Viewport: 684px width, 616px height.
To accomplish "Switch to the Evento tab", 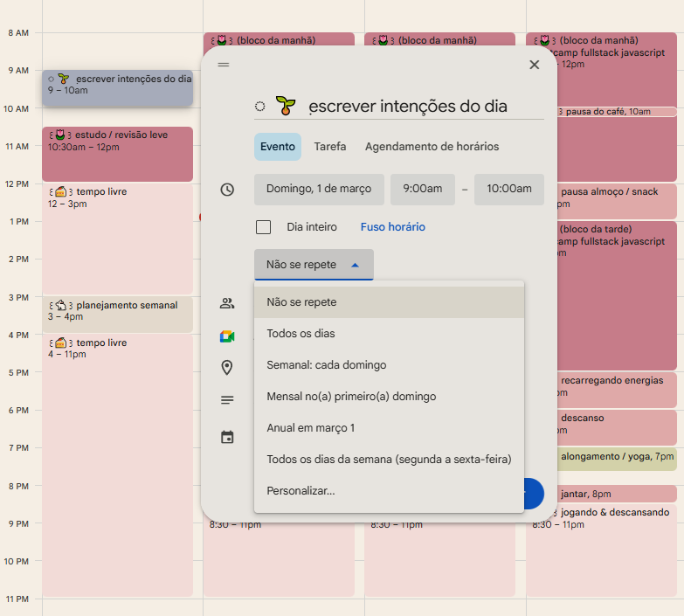I will (278, 147).
